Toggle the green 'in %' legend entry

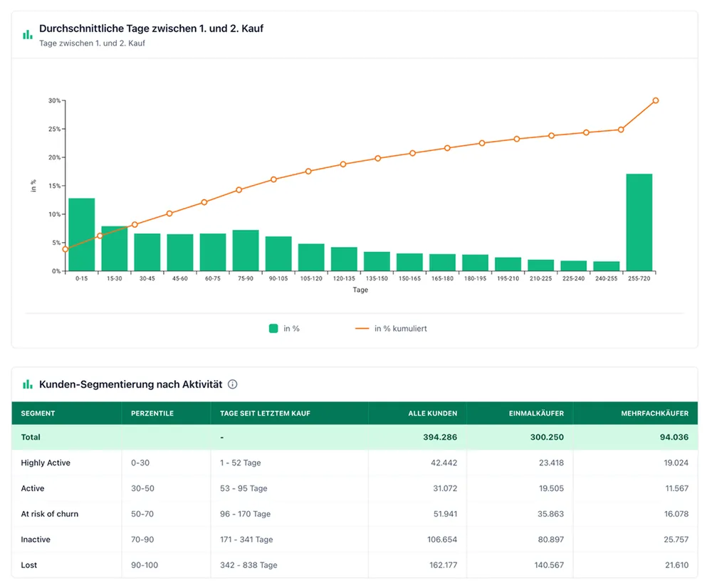285,328
